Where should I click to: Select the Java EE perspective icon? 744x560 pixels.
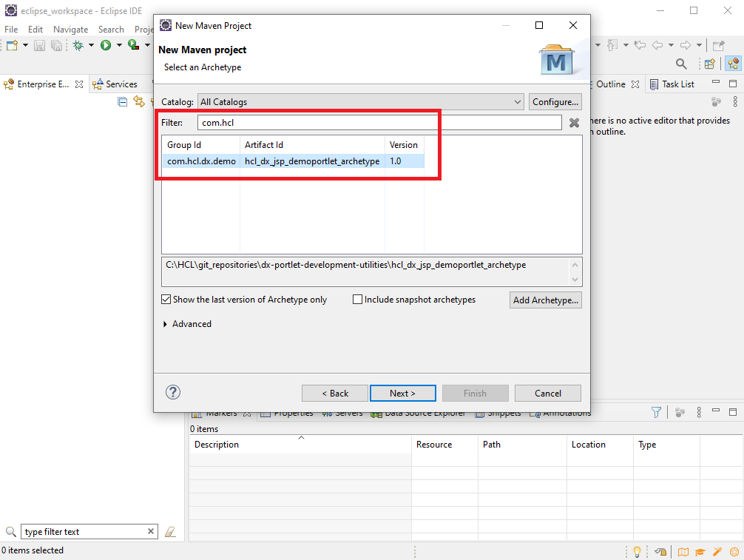coord(733,64)
